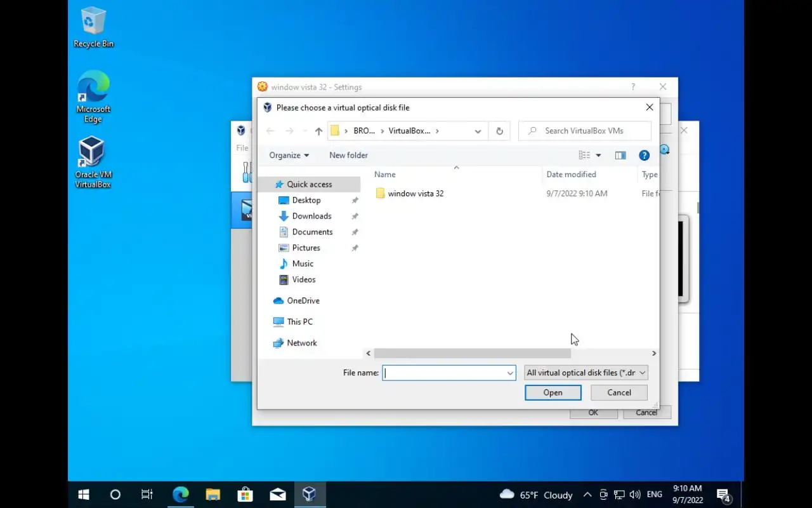Launch Microsoft Edge from the desktop
The height and width of the screenshot is (508, 812).
coord(93,97)
